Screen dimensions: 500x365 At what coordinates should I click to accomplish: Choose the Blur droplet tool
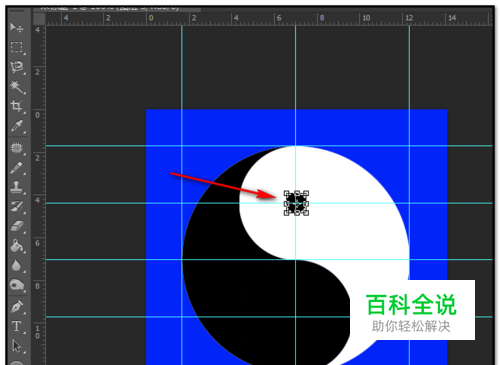pyautogui.click(x=16, y=266)
